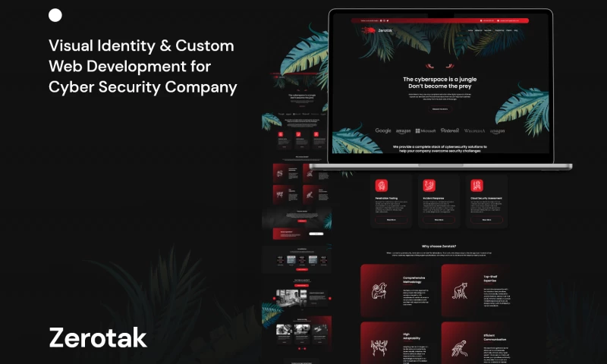The width and height of the screenshot is (607, 364).
Task: Click the Microsoft logo on laptop screen
Action: [426, 130]
